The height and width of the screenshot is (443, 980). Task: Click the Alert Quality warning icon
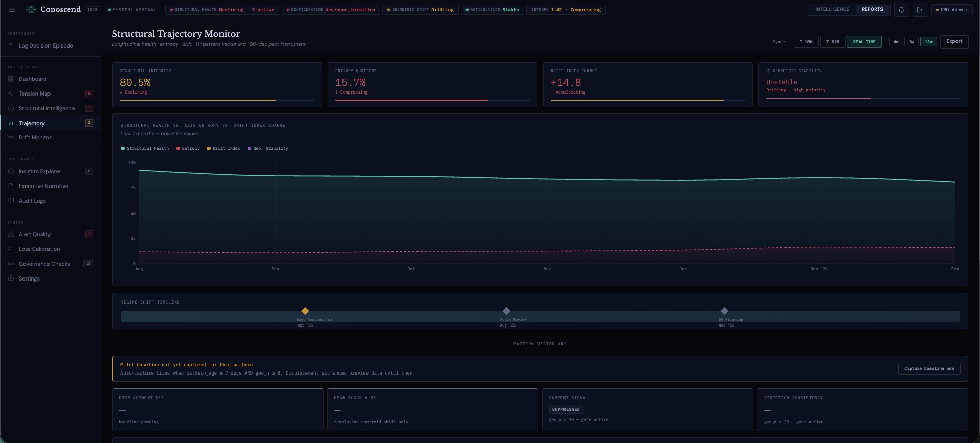[x=11, y=235]
